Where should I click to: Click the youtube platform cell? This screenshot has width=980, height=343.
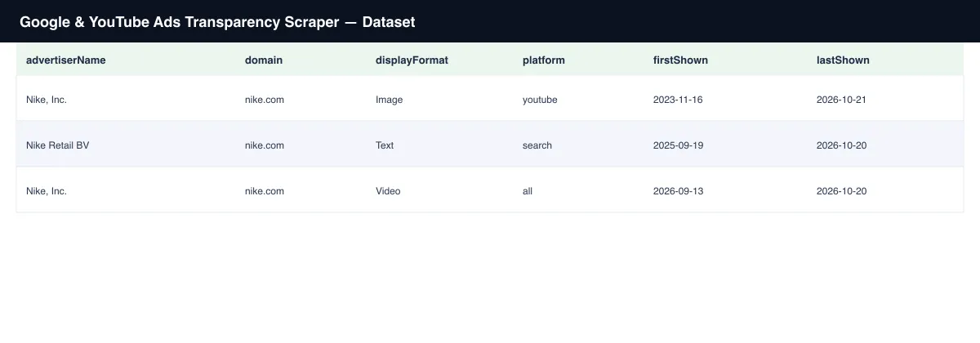(x=540, y=100)
